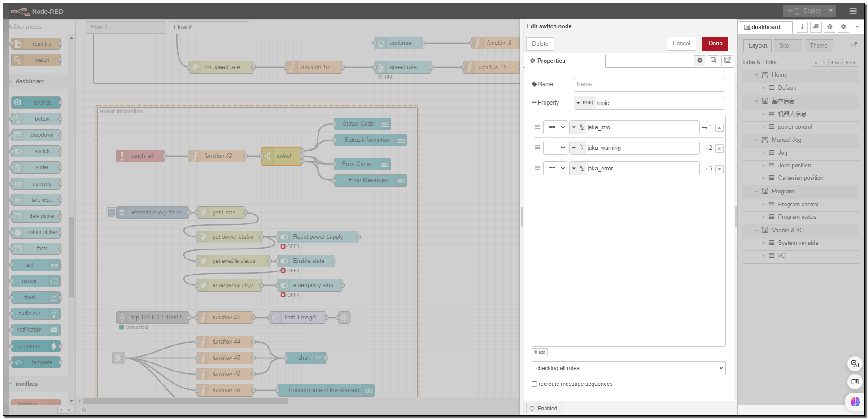Select the Theme tab in dashboard sidebar

819,46
